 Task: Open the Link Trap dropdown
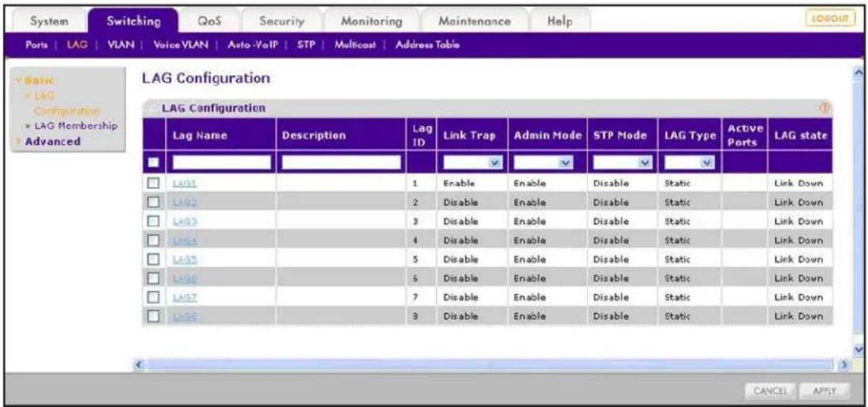click(472, 162)
